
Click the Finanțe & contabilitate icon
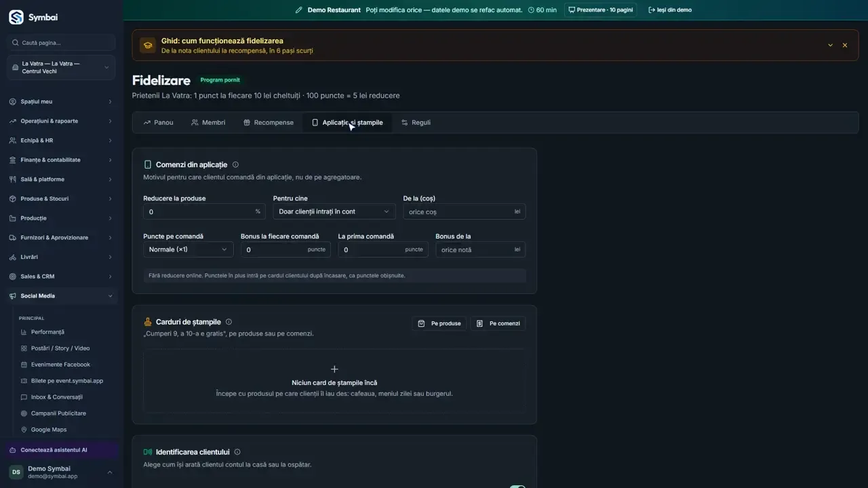[x=13, y=160]
